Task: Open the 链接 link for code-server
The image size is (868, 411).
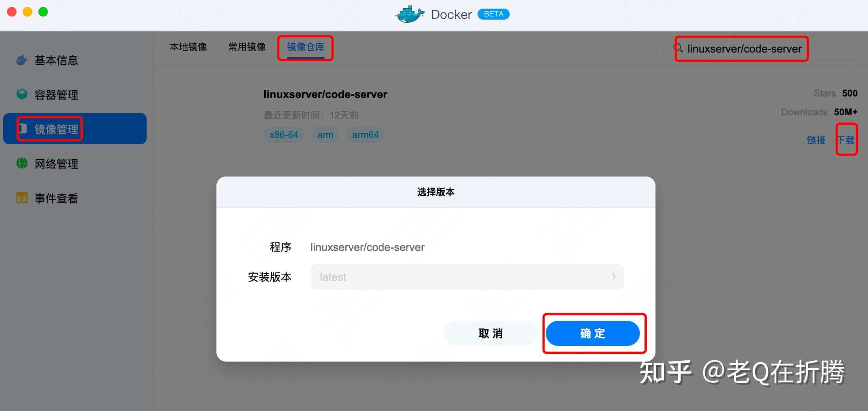Action: pyautogui.click(x=817, y=140)
